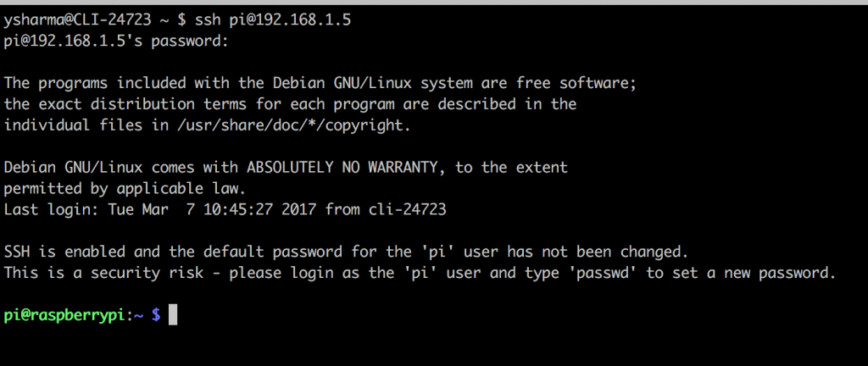The width and height of the screenshot is (868, 366).
Task: Click the Last login timestamp line
Action: click(x=225, y=209)
